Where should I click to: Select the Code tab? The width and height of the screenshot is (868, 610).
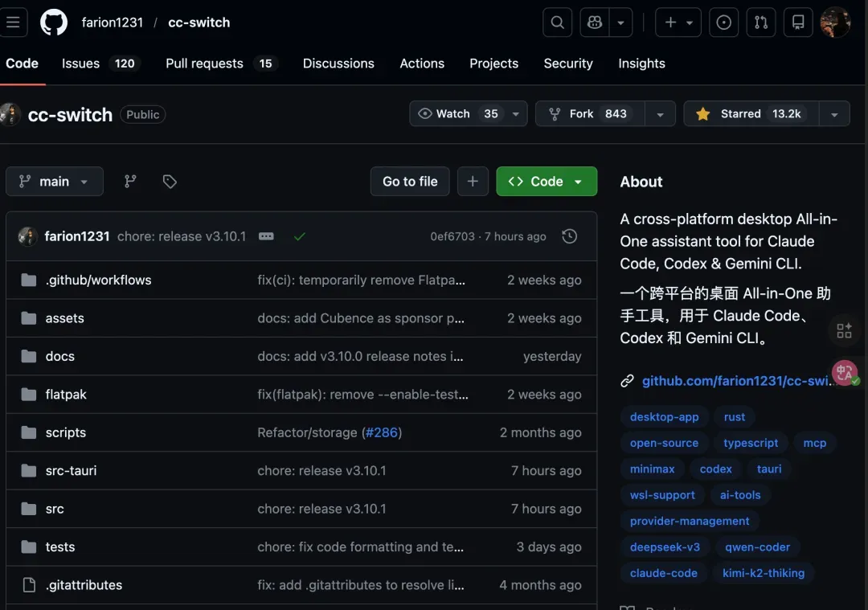pos(23,63)
